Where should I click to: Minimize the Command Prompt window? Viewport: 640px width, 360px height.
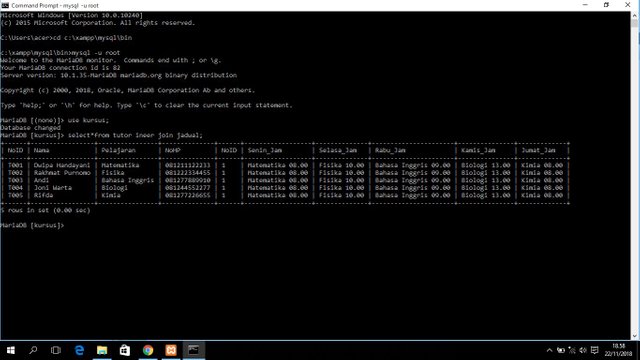[x=585, y=5]
